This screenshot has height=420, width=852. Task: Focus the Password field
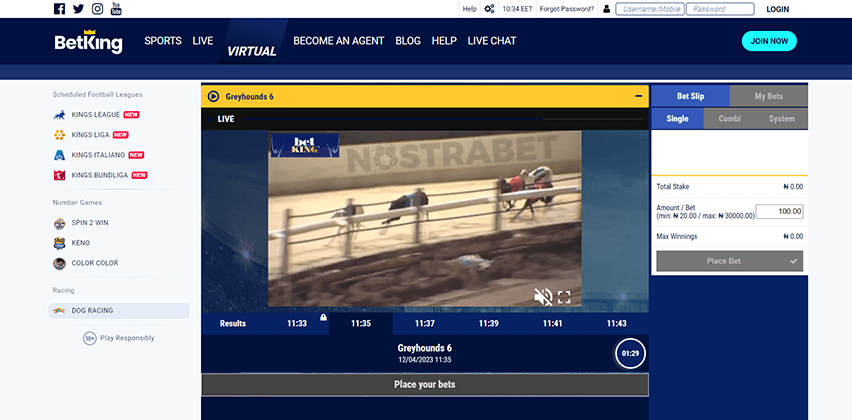pyautogui.click(x=721, y=9)
